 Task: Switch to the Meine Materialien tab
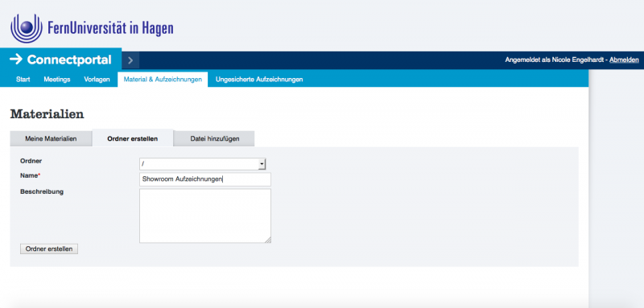click(x=51, y=138)
